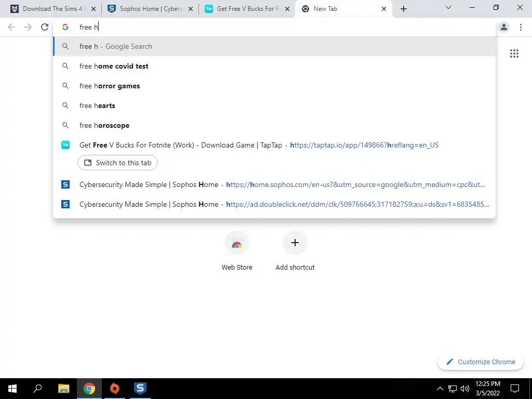Open a new tab with plus button
This screenshot has height=399, width=532.
pos(403,9)
